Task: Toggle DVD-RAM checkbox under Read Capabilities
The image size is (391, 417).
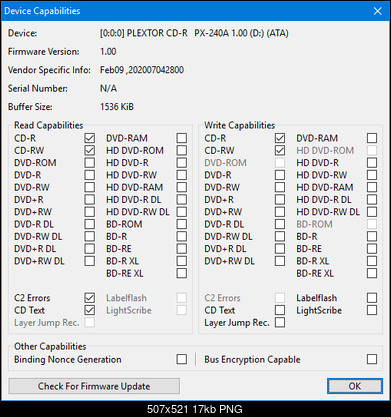Action: click(182, 138)
